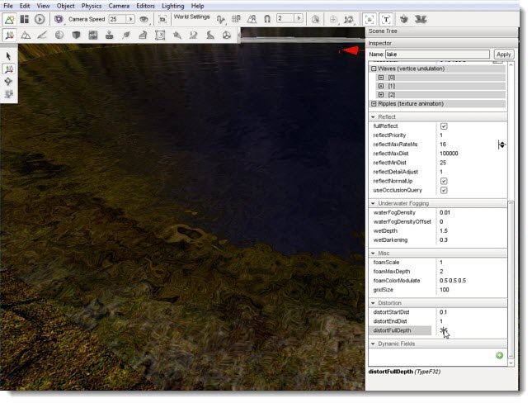Choose the move tool in left palette
The image size is (532, 403).
[8, 69]
